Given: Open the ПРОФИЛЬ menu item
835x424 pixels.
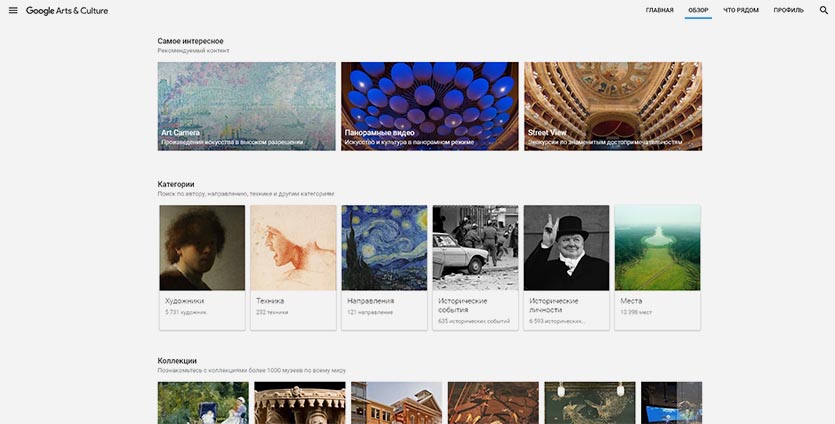Looking at the screenshot, I should [x=788, y=10].
